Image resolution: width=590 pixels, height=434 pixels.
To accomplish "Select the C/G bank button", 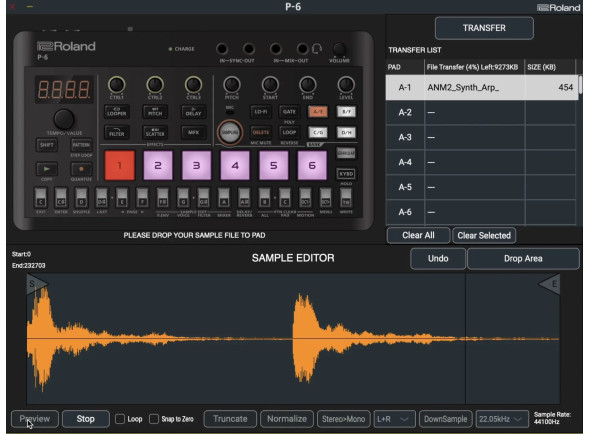I will pyautogui.click(x=318, y=132).
